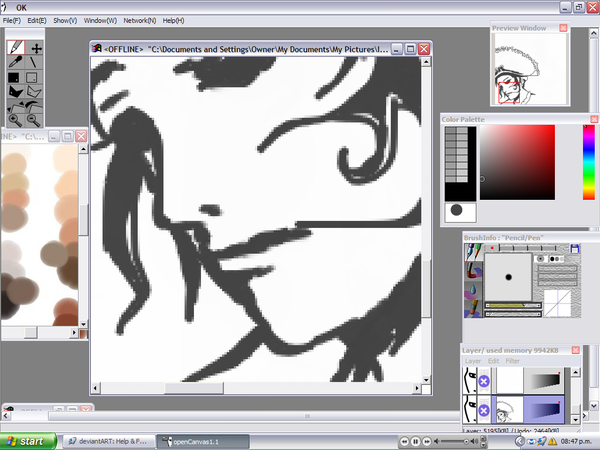This screenshot has height=450, width=600.
Task: Click the grey custom swatch grid
Action: point(457,155)
